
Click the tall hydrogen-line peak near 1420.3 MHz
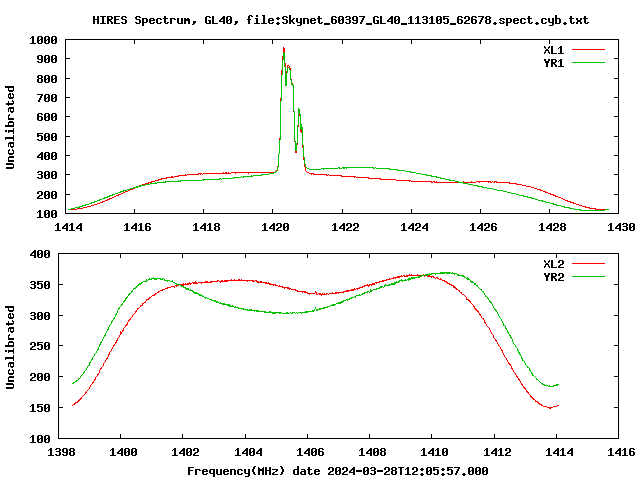pyautogui.click(x=284, y=51)
